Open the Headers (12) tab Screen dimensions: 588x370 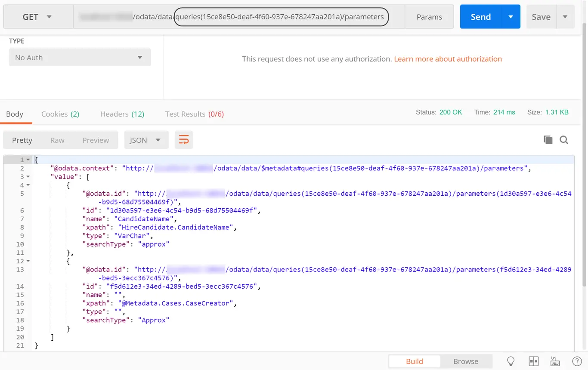pyautogui.click(x=122, y=114)
